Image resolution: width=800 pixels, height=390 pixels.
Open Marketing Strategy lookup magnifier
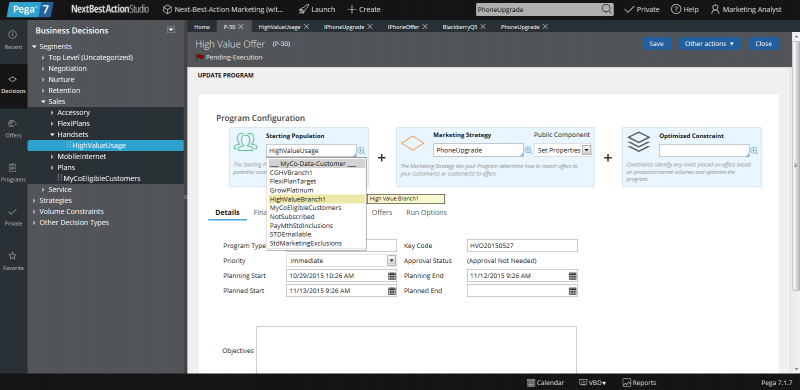pos(528,151)
